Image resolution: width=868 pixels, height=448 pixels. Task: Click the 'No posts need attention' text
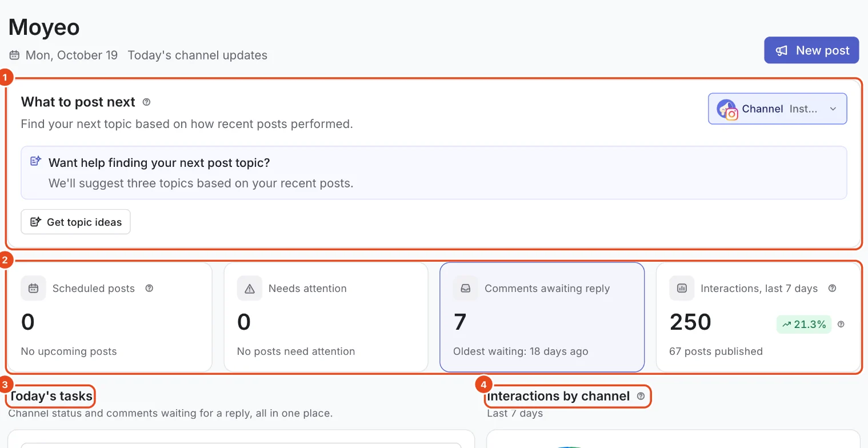(296, 351)
